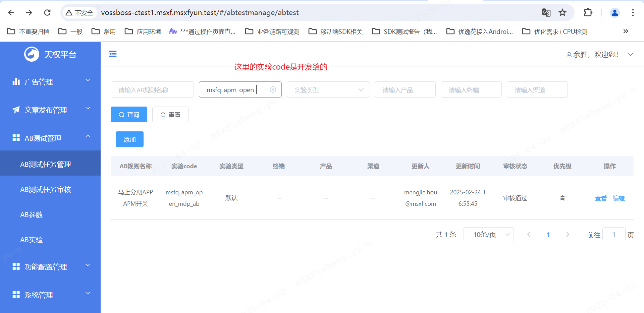The width and height of the screenshot is (644, 313).
Task: Click the 默认 experiment type cell
Action: click(x=231, y=198)
